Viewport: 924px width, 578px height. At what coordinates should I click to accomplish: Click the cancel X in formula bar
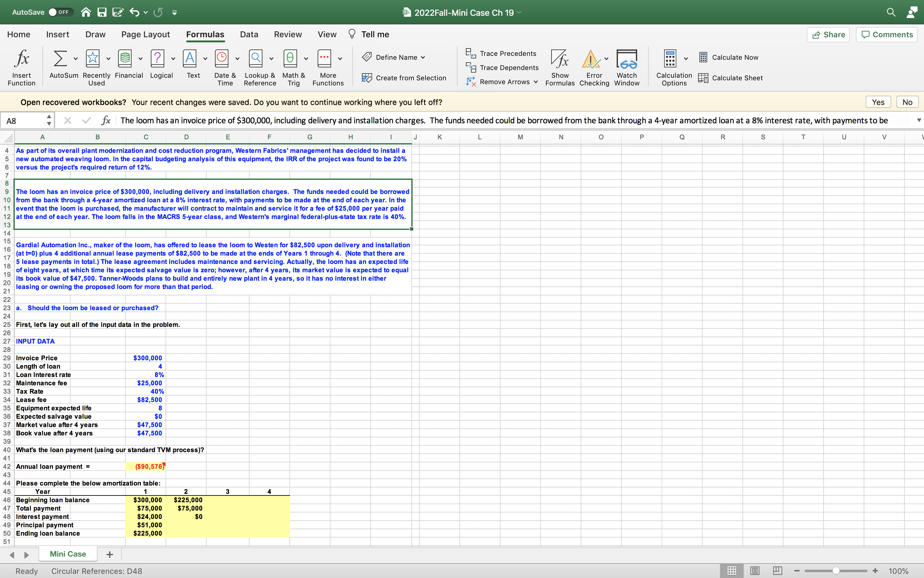click(68, 121)
